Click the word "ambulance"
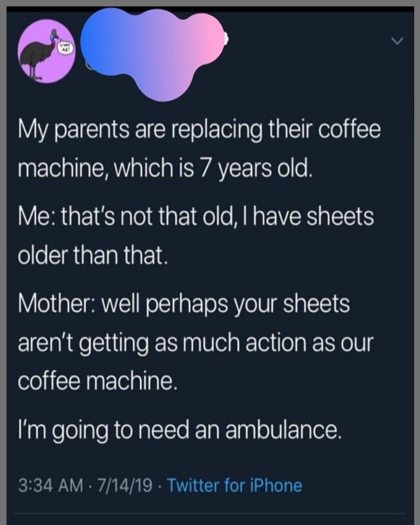The image size is (420, 525). [x=283, y=430]
